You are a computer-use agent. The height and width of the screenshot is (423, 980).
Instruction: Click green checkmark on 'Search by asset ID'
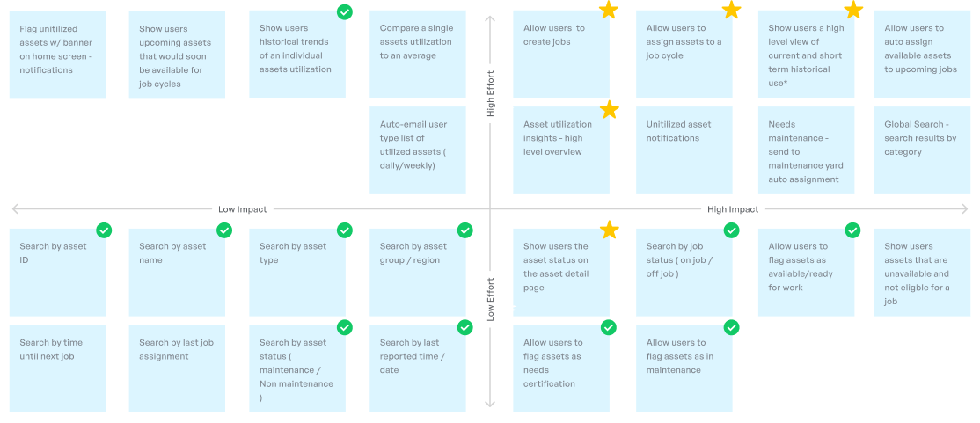click(104, 230)
